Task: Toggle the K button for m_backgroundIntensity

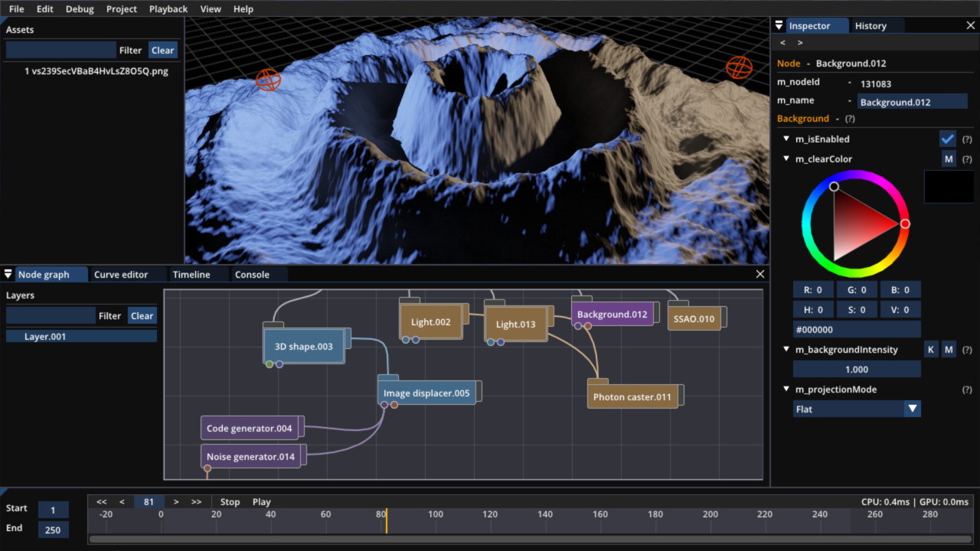Action: pyautogui.click(x=931, y=350)
